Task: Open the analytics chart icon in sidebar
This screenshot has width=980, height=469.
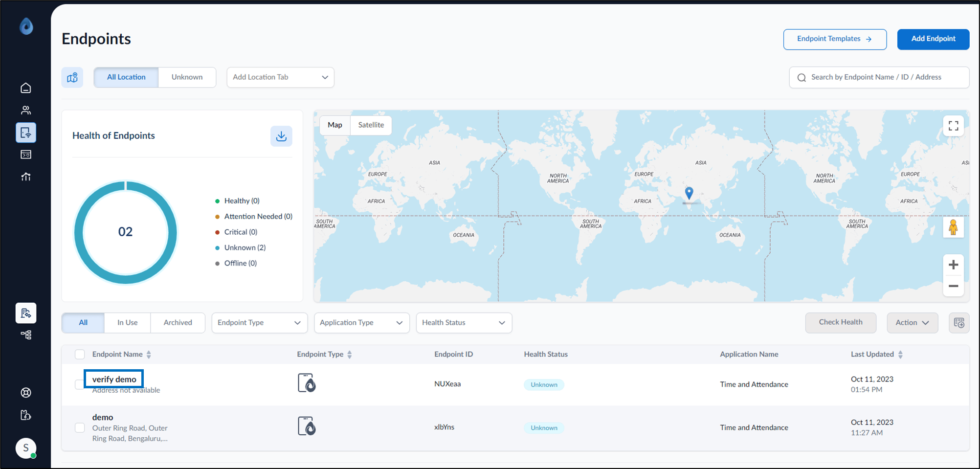Action: (26, 177)
